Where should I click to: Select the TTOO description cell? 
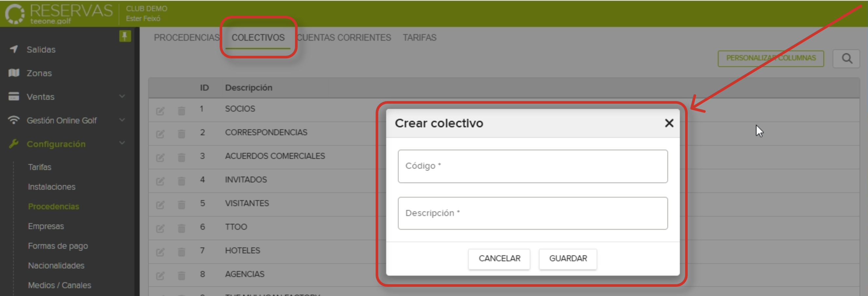click(x=236, y=227)
